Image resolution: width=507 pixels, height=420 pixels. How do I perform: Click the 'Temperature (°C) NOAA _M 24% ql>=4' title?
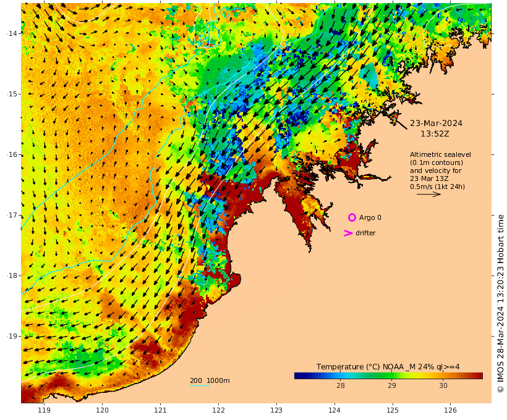coord(388,367)
